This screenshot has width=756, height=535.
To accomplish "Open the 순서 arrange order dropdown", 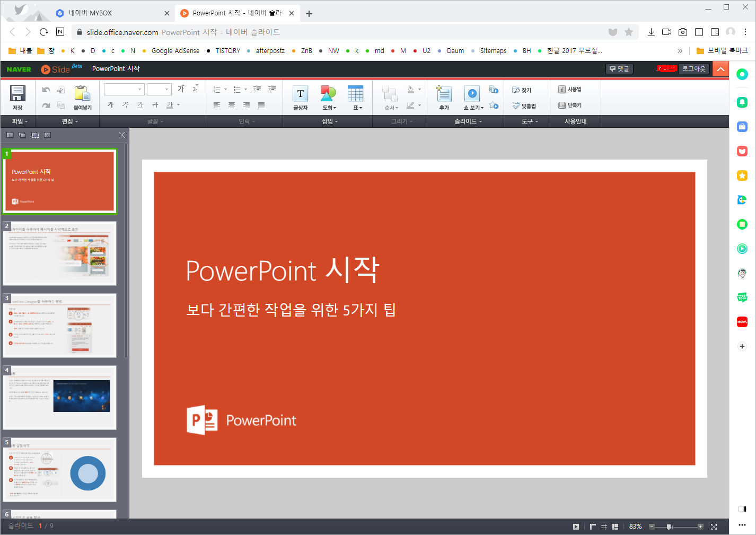I will (391, 98).
